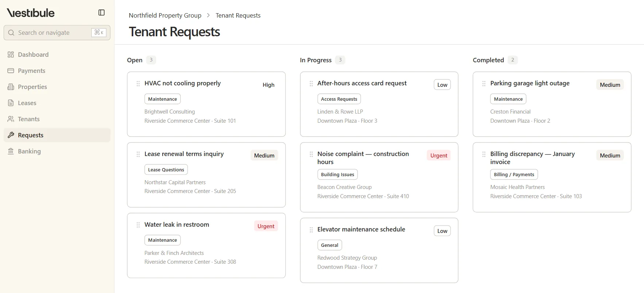
Task: Click drag handle on Noise complaint card
Action: coord(311,154)
